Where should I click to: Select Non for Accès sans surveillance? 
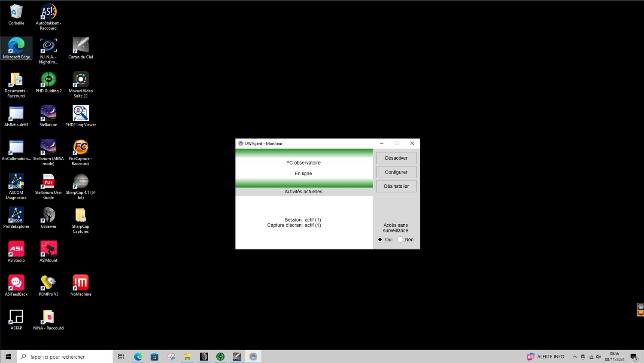click(400, 239)
